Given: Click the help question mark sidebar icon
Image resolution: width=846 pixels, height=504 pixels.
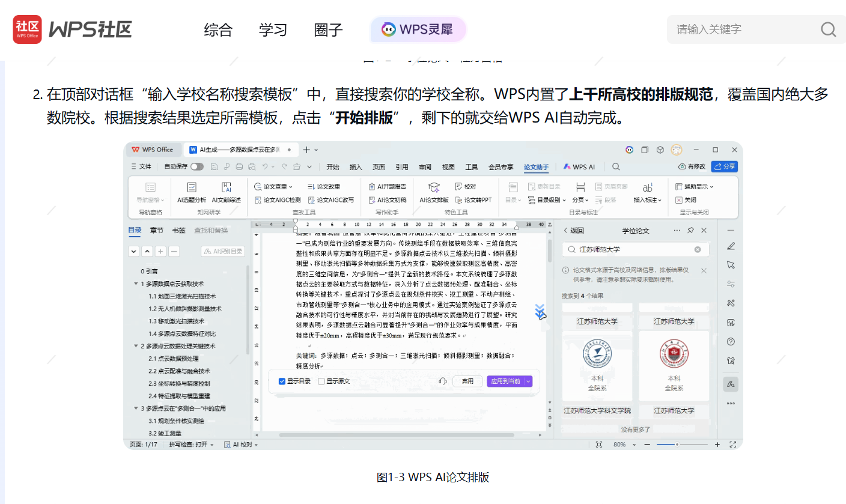Looking at the screenshot, I should click(x=731, y=342).
